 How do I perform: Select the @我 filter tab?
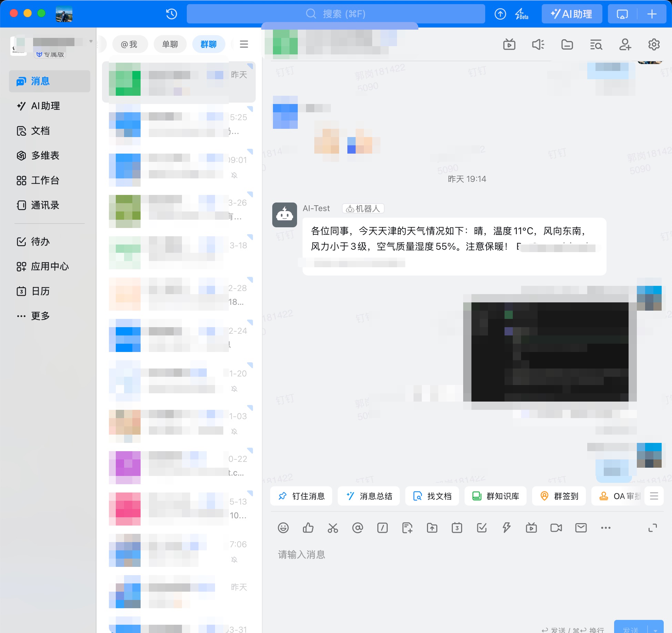pos(130,44)
